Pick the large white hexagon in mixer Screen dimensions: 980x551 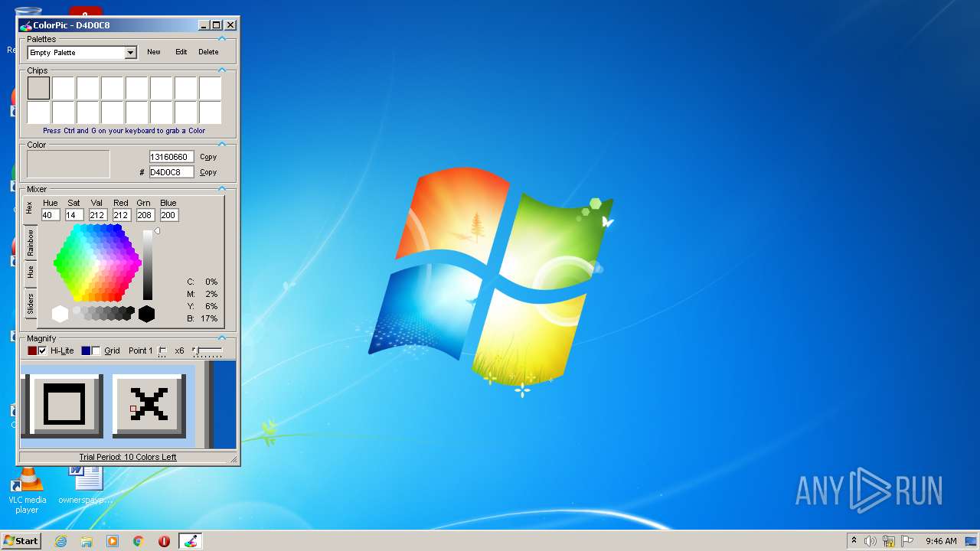coord(60,314)
